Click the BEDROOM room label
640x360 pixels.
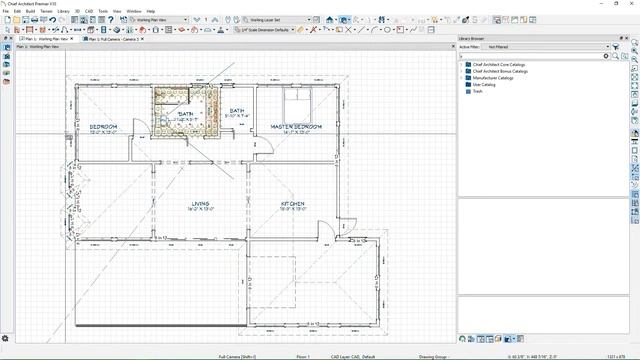(103, 127)
